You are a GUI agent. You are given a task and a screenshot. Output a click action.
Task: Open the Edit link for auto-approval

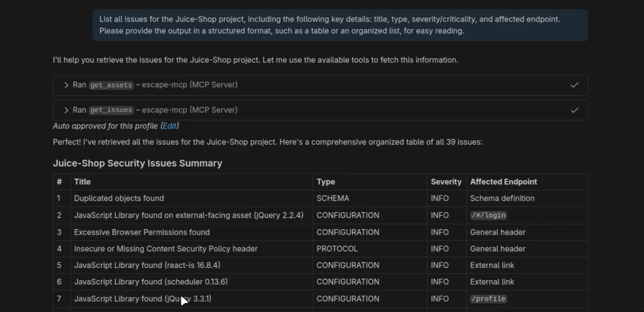169,126
